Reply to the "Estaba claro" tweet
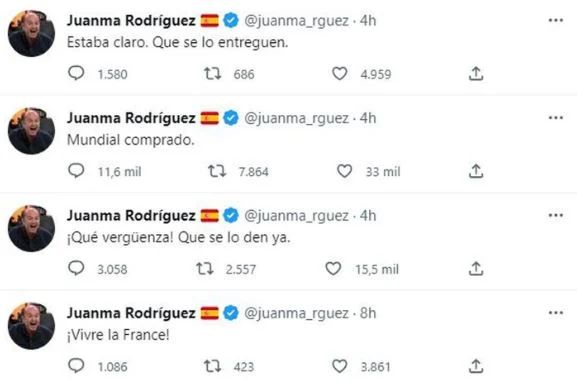This screenshot has height=384, width=577. (x=76, y=73)
